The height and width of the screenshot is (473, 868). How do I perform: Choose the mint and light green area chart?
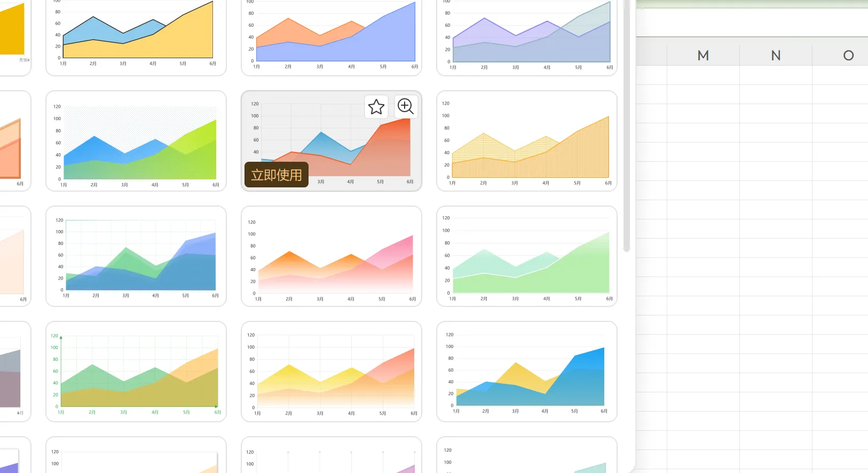(x=527, y=256)
